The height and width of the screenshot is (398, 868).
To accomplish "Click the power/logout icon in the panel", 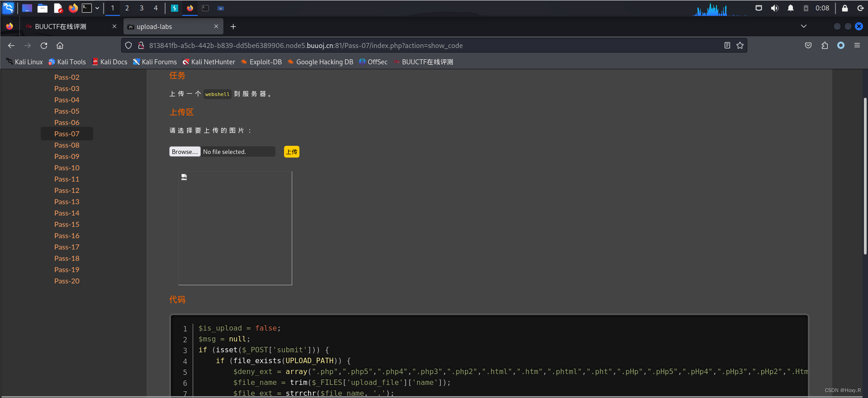I will pyautogui.click(x=860, y=8).
